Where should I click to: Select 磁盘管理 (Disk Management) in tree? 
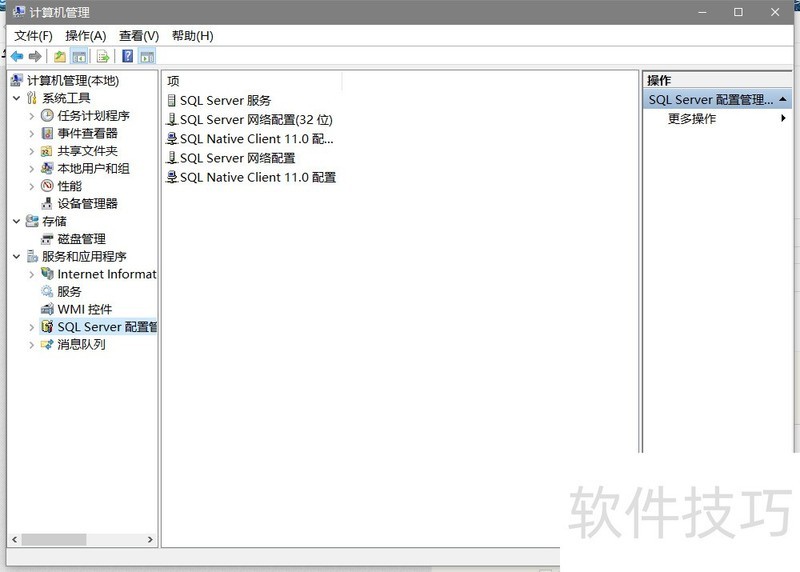80,239
